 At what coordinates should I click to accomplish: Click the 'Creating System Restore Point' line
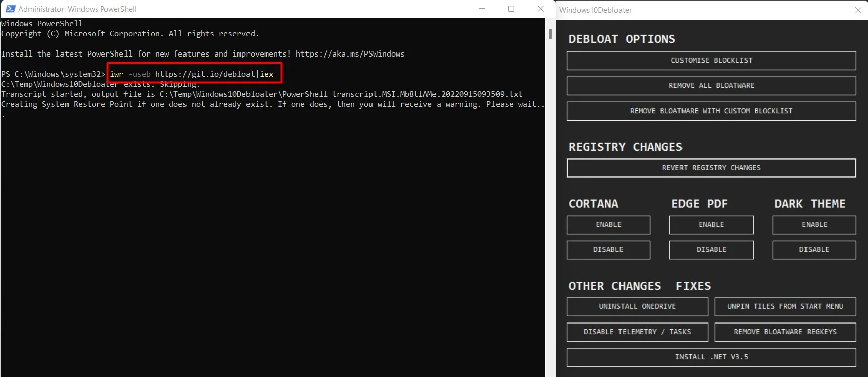point(273,104)
